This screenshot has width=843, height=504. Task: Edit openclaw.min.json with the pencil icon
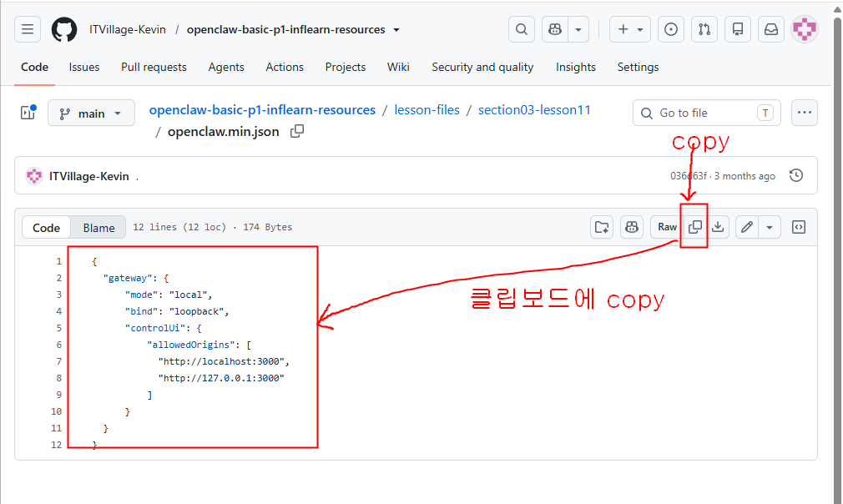pos(747,227)
